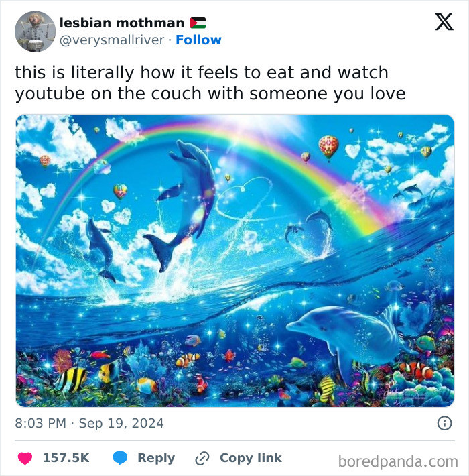Click the large hot air balloon

328,148
